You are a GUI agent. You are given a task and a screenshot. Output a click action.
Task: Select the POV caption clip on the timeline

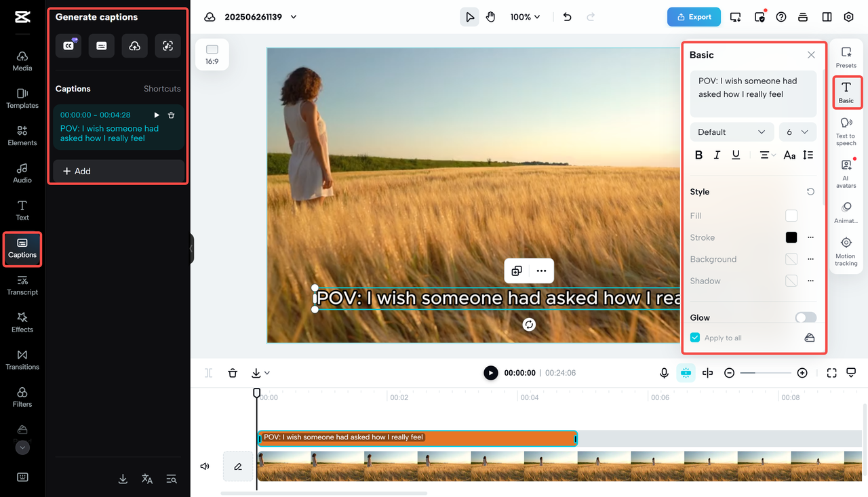417,437
